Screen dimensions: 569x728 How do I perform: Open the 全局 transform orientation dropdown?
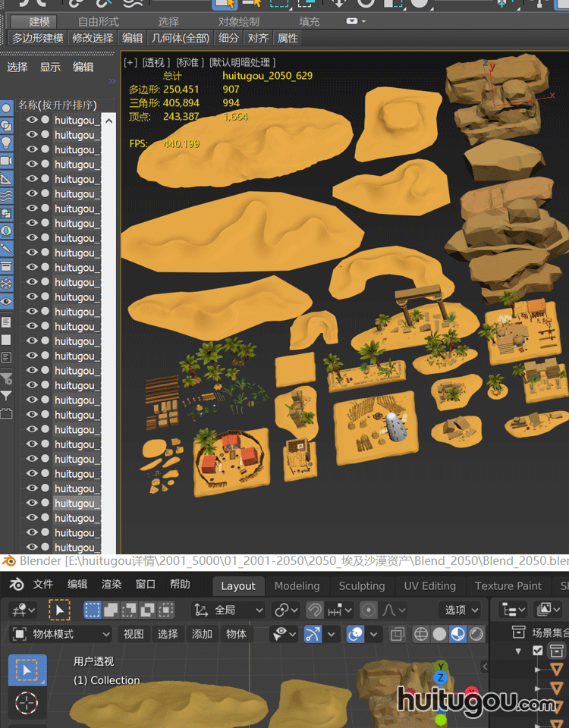click(x=228, y=610)
